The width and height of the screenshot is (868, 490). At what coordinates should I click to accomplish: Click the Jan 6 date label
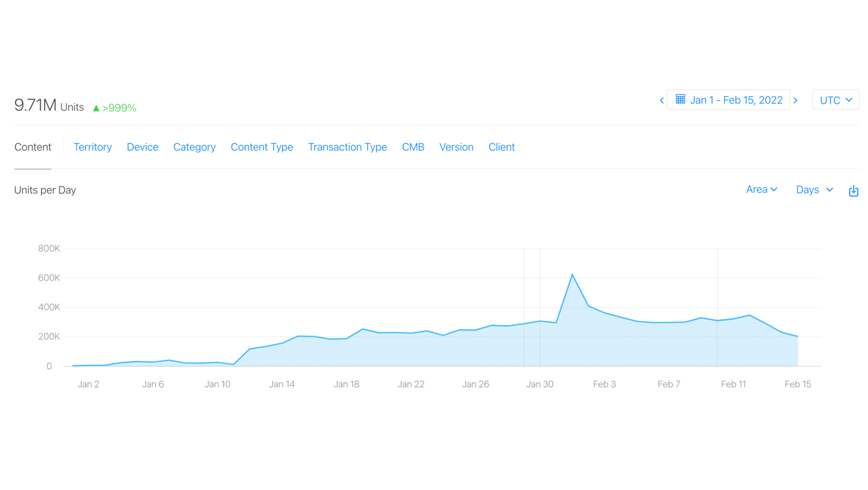[153, 385]
